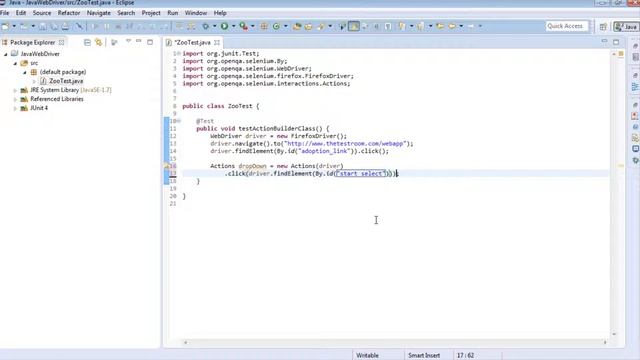The width and height of the screenshot is (640, 360).
Task: Close the ZooTest.java editor tab
Action: pos(217,42)
